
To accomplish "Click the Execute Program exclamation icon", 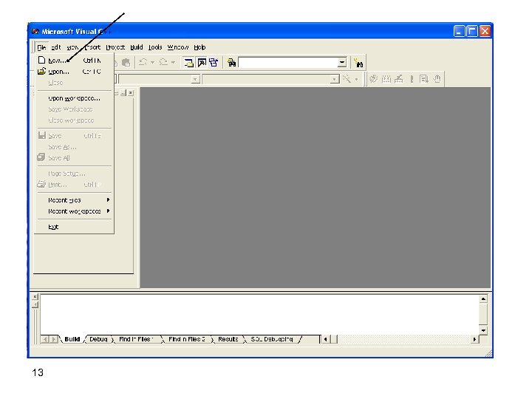I will pos(412,79).
